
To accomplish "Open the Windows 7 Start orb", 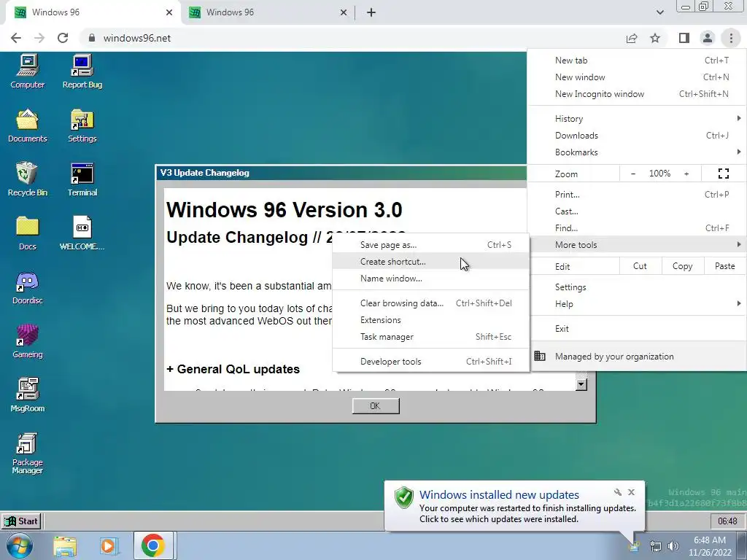I will point(19,545).
